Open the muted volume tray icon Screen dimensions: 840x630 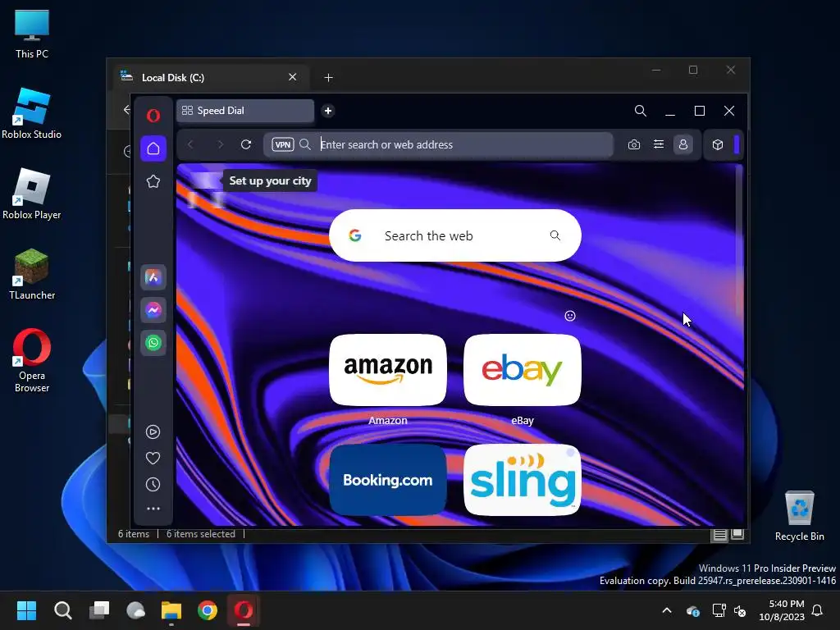click(740, 610)
